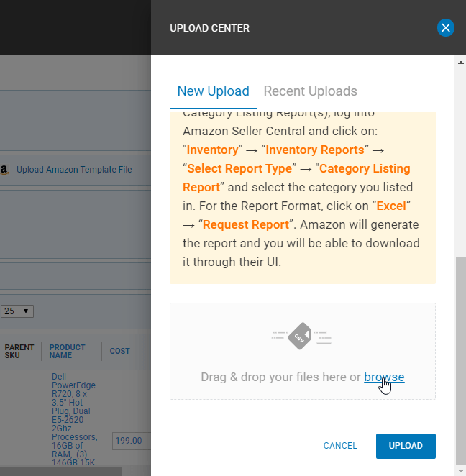Screen dimensions: 466x476
Task: Open Upload Amazon Template File link
Action: click(x=74, y=170)
